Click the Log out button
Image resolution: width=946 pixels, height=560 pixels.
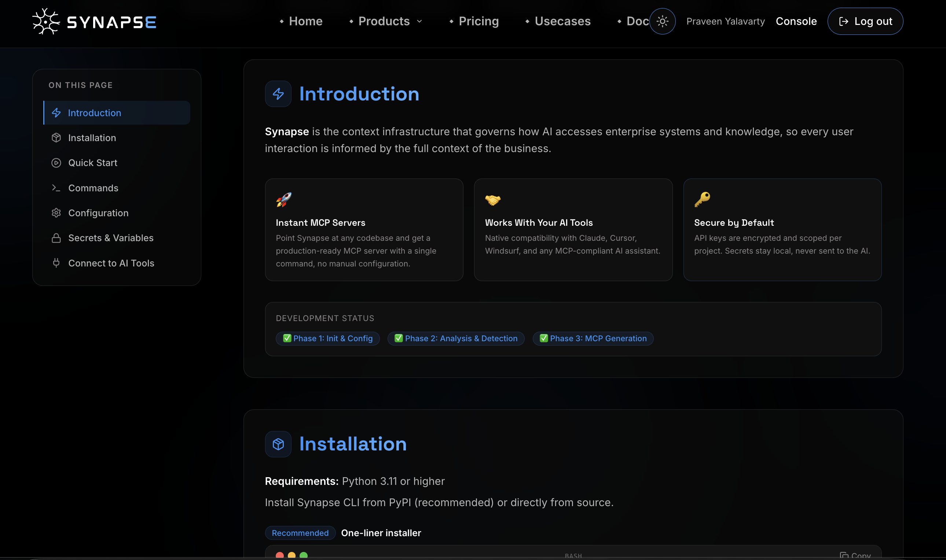coord(865,21)
